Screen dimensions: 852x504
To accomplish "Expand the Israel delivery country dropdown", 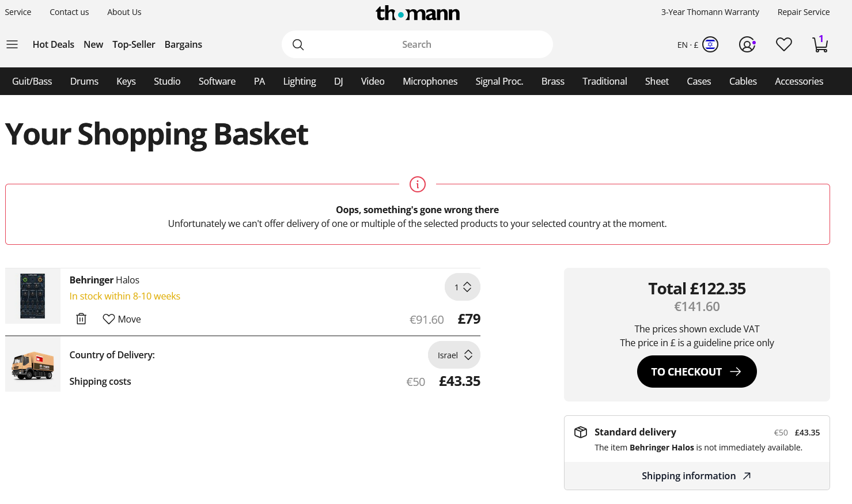I will tap(454, 355).
